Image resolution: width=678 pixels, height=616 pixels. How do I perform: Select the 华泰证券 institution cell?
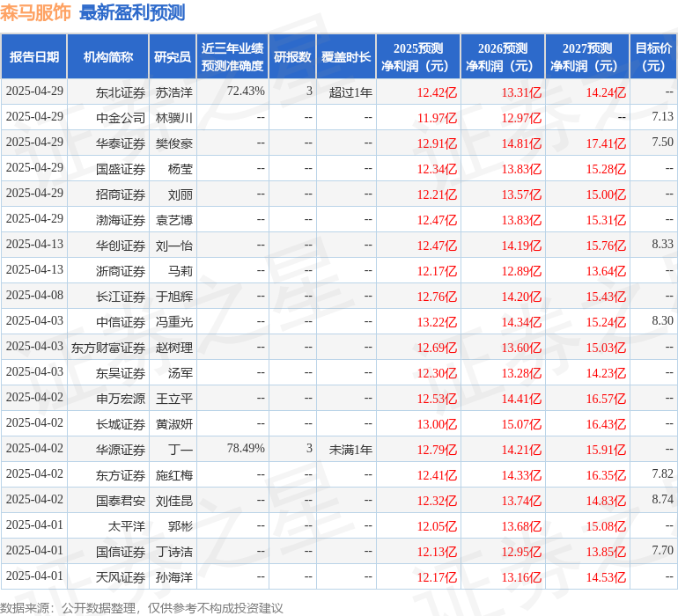click(121, 143)
